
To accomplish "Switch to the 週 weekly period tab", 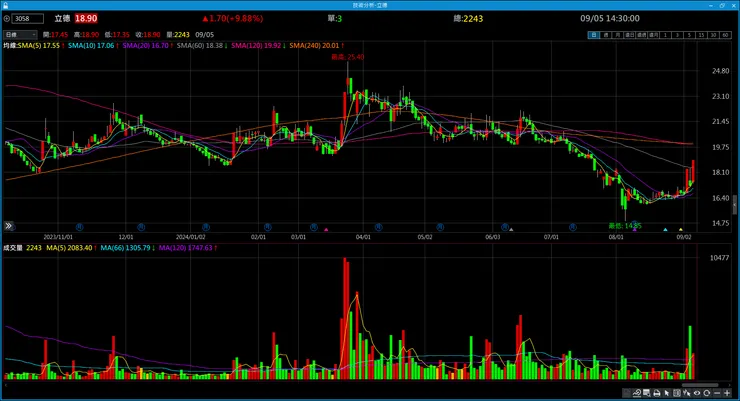I will pos(606,35).
